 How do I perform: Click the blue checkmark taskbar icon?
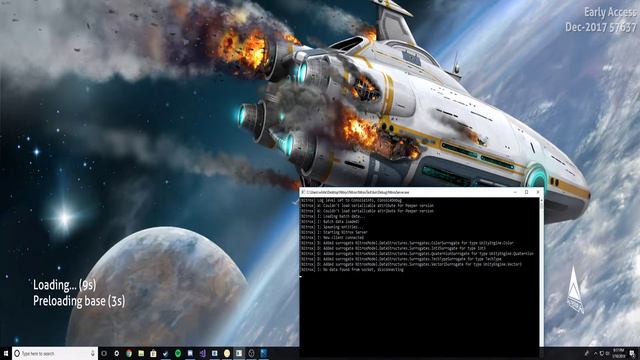point(166,353)
